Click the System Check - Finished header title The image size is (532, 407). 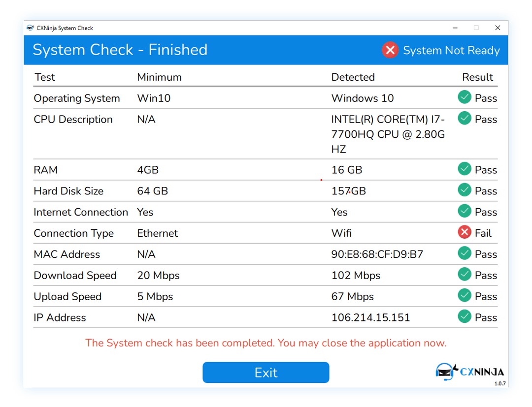pyautogui.click(x=120, y=50)
